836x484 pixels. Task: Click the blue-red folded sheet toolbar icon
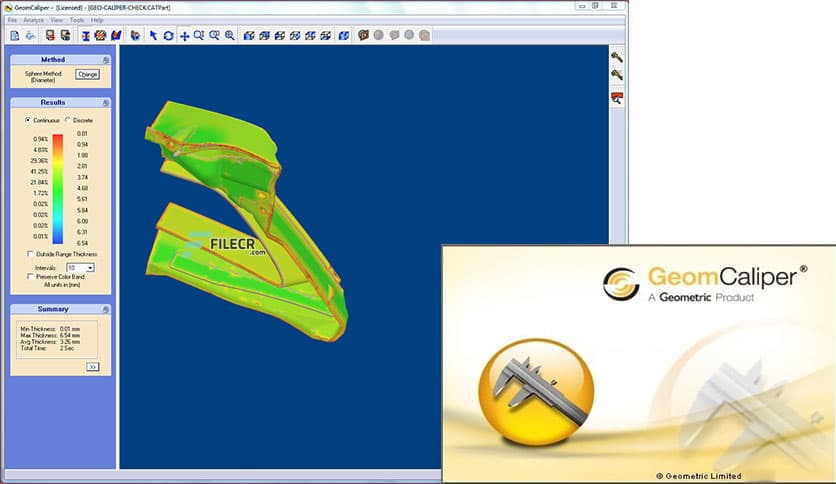(x=116, y=36)
